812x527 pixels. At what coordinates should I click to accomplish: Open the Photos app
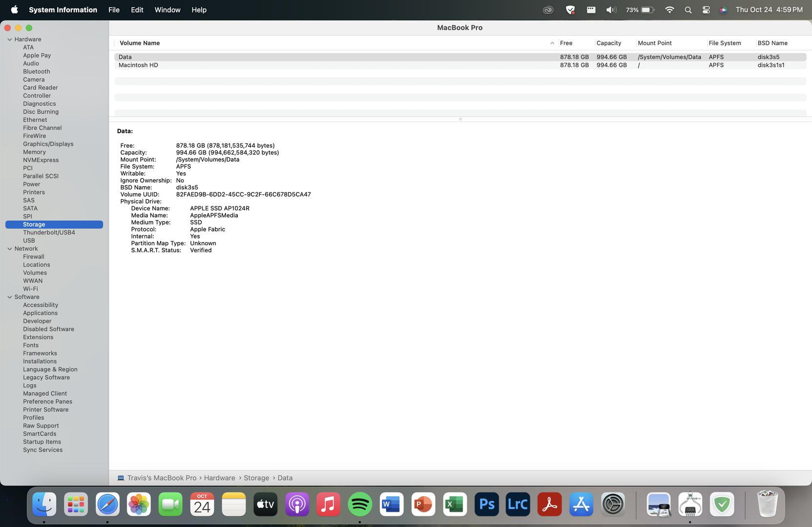click(139, 504)
